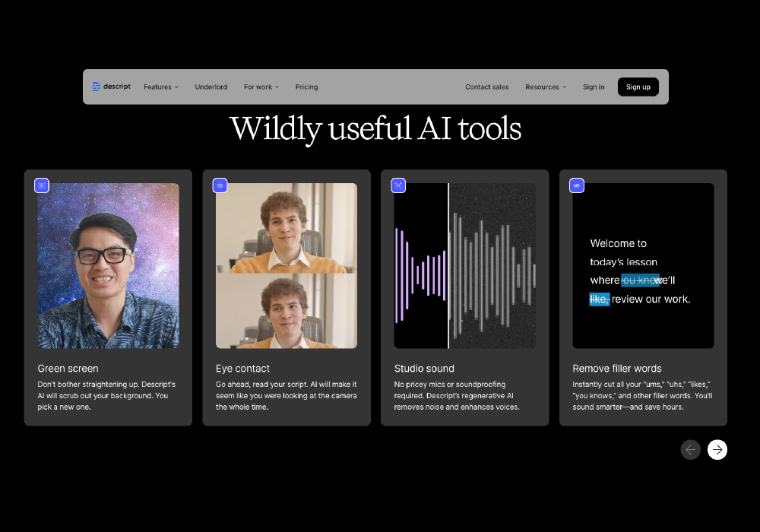
Task: Open the Underlord menu item
Action: click(211, 87)
